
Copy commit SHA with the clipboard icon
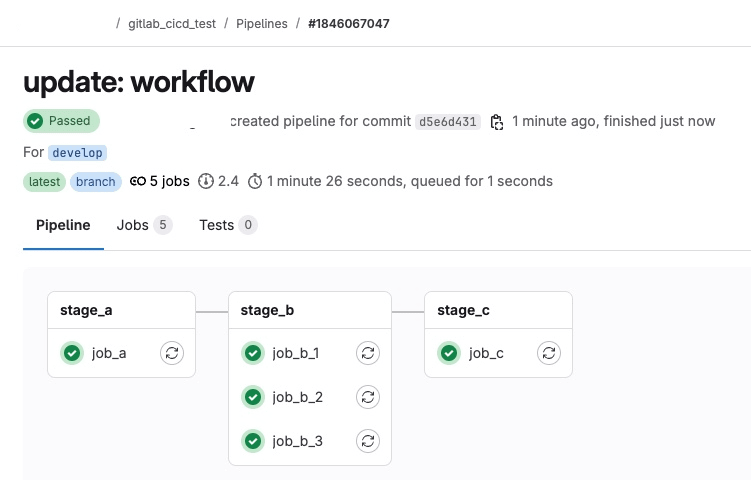pyautogui.click(x=497, y=122)
